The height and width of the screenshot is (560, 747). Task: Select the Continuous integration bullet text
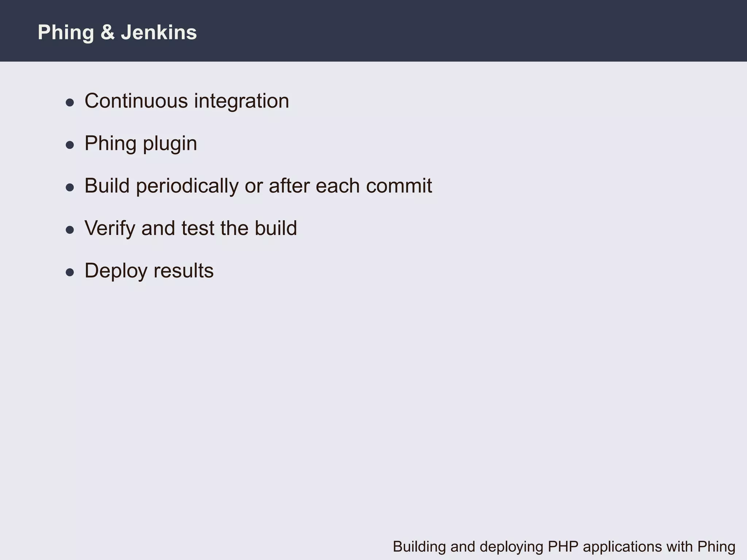pos(187,101)
